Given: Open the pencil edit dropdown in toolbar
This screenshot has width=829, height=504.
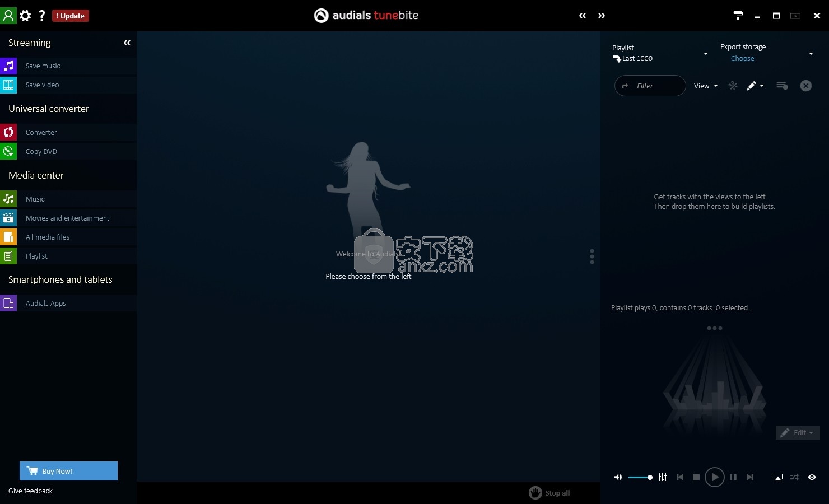Looking at the screenshot, I should pos(755,86).
